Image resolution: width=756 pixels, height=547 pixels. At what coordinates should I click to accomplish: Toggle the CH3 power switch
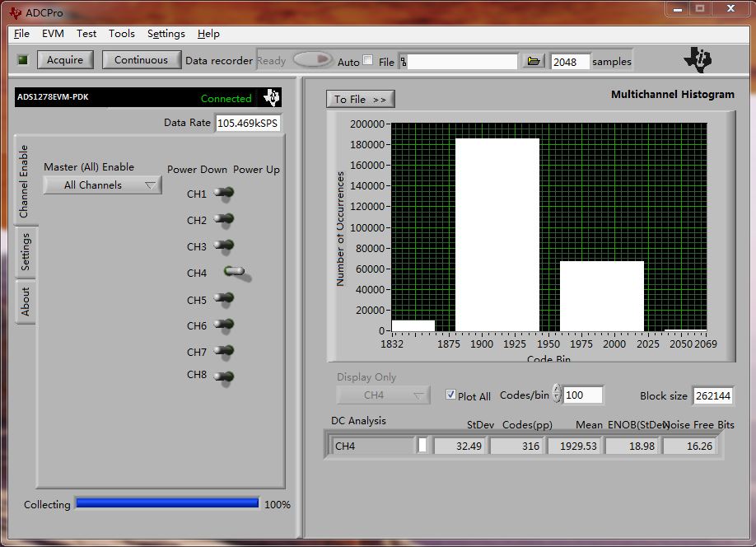[224, 246]
